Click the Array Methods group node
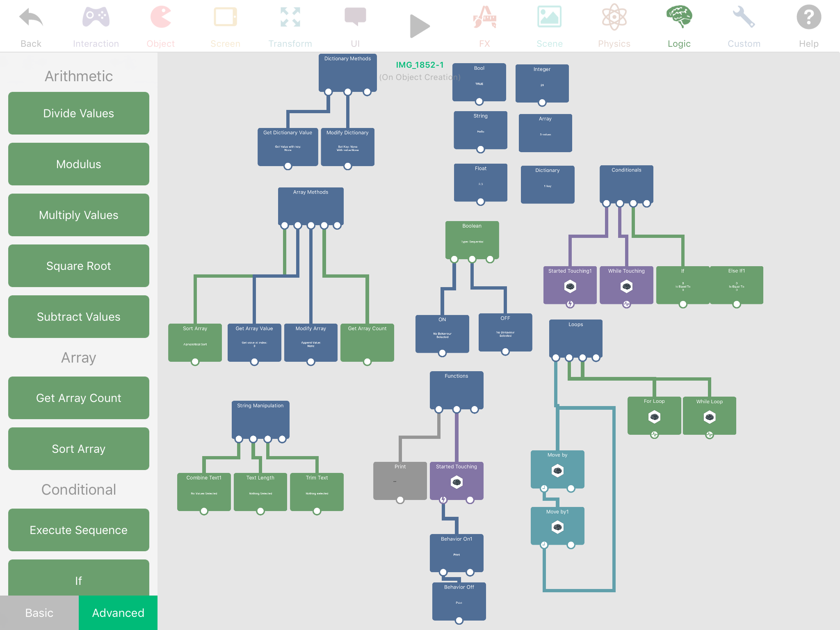The height and width of the screenshot is (630, 840). pos(310,205)
